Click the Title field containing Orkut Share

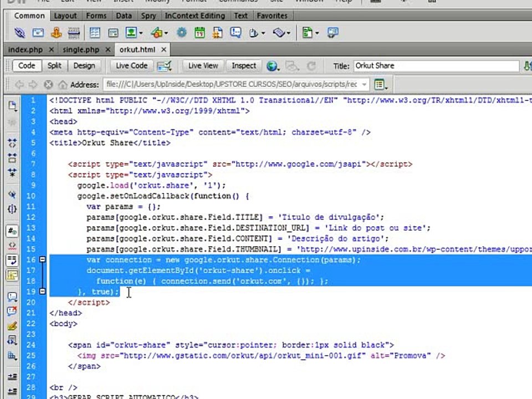[436, 66]
